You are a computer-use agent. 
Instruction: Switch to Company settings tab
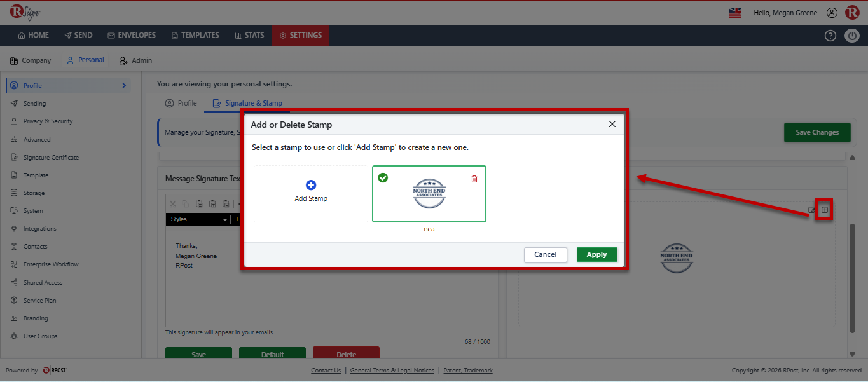click(x=31, y=60)
